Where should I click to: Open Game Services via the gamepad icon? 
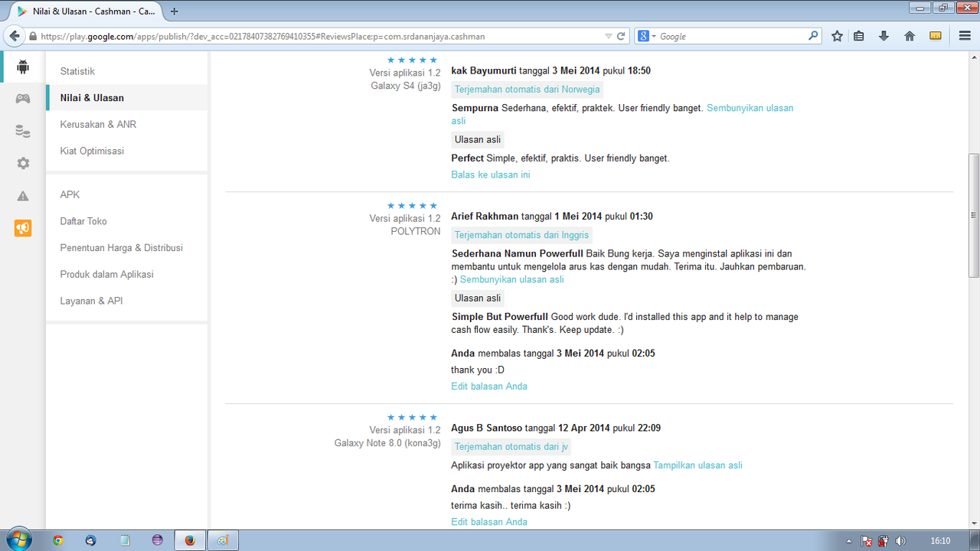[x=23, y=98]
